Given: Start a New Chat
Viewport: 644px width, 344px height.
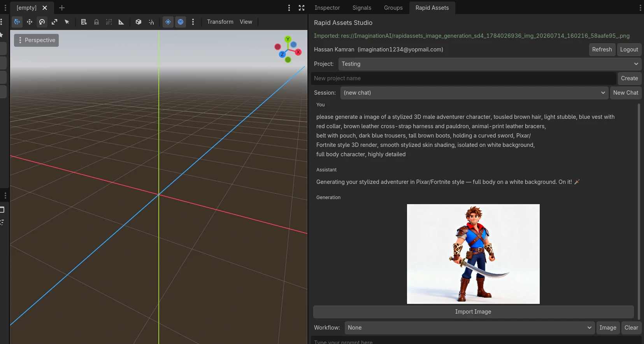Looking at the screenshot, I should click(626, 93).
